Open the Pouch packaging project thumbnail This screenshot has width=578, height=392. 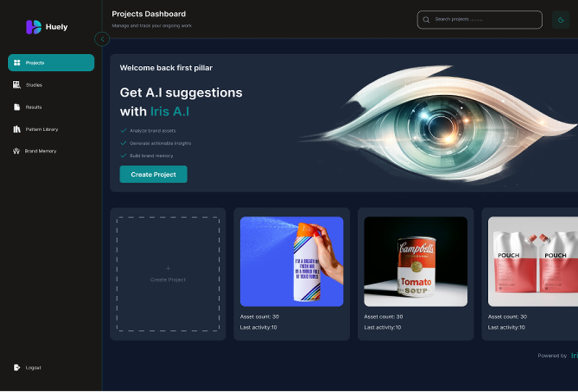533,261
